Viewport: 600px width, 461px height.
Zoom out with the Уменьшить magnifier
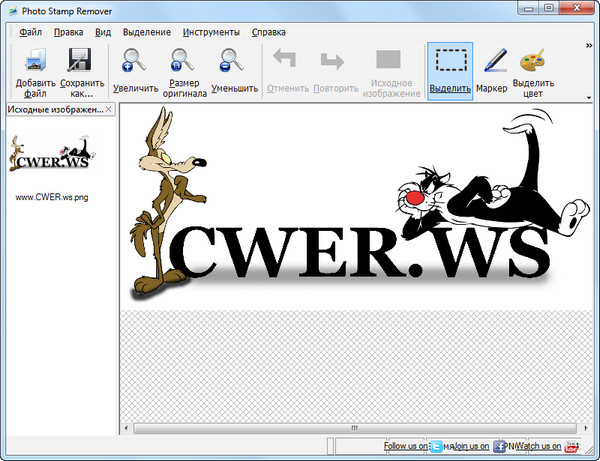[234, 63]
